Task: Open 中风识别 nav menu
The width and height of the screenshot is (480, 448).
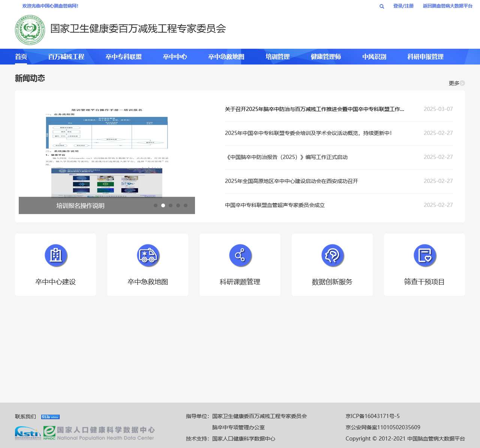Action: [375, 57]
